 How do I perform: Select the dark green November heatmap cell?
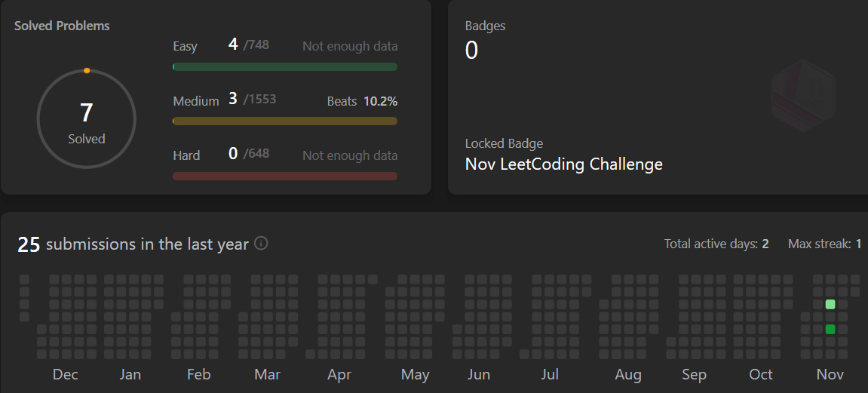pyautogui.click(x=830, y=330)
